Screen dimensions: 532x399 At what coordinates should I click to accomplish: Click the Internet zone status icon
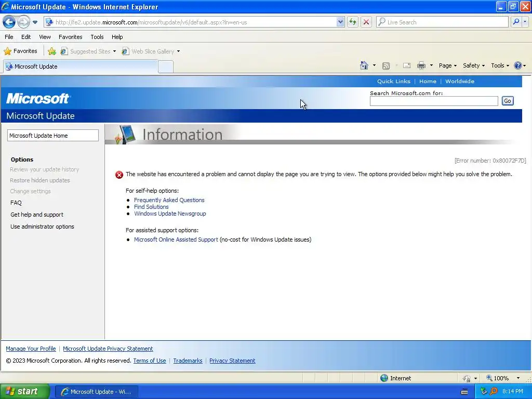point(384,378)
